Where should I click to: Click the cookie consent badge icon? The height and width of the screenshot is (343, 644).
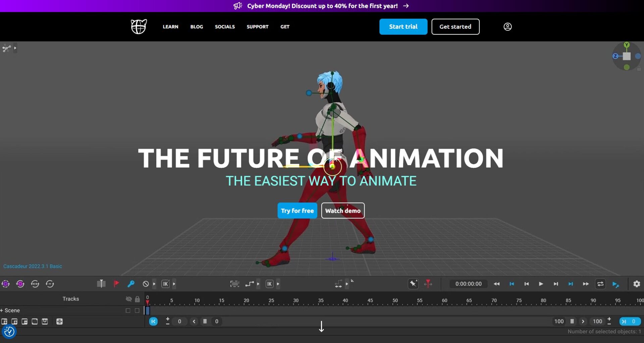click(x=9, y=332)
